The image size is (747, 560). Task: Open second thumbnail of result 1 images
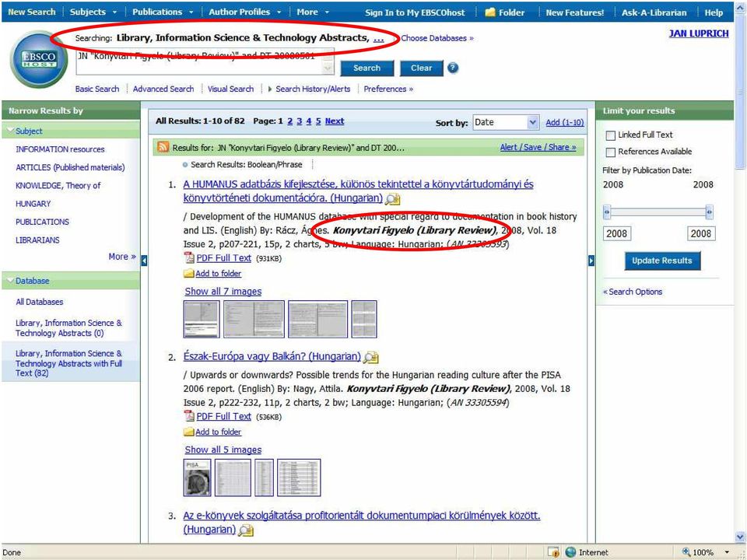(x=254, y=319)
